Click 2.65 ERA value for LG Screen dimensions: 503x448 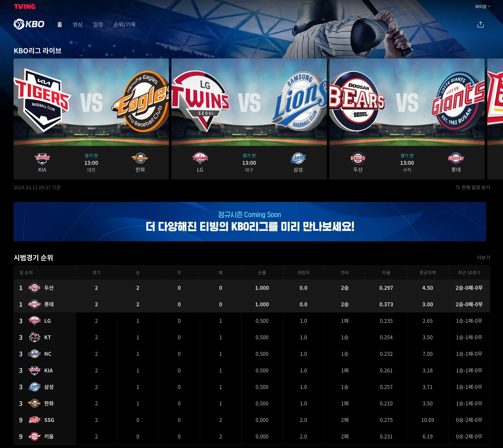pyautogui.click(x=427, y=321)
